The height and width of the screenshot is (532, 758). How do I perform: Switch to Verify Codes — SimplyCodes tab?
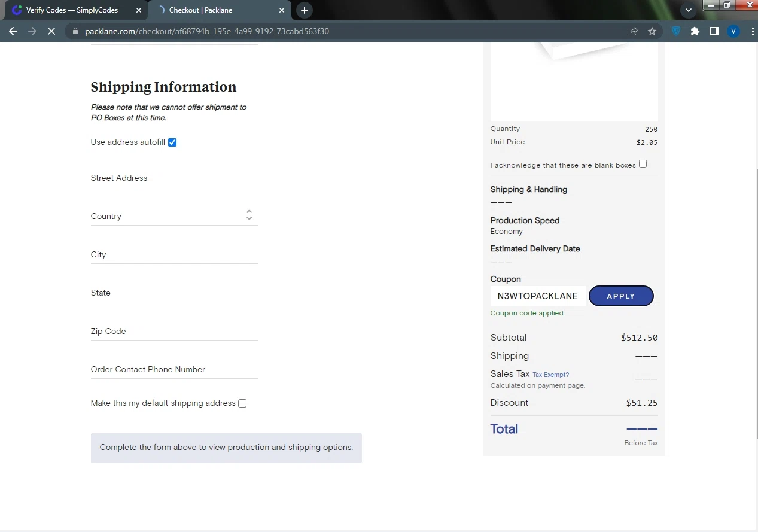tap(75, 10)
